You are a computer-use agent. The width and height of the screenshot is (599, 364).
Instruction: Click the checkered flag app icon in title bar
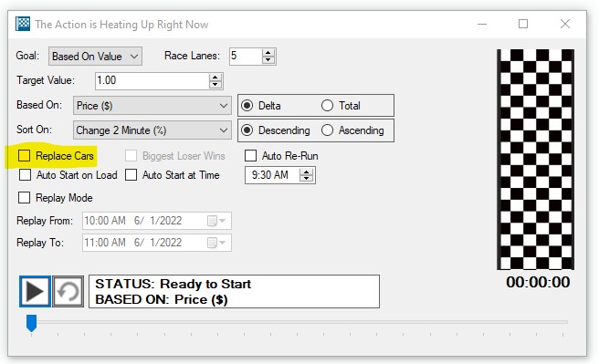(x=23, y=24)
